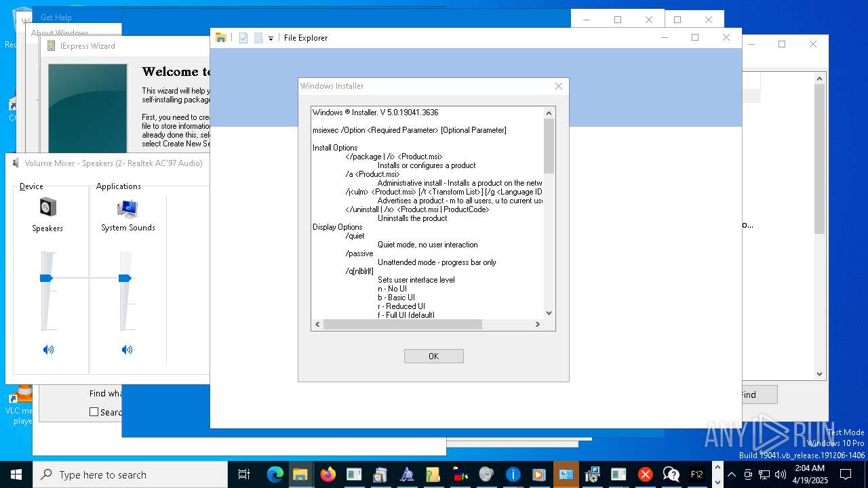Image resolution: width=868 pixels, height=488 pixels.
Task: Click the computer setup installer taskbar icon
Action: click(592, 474)
